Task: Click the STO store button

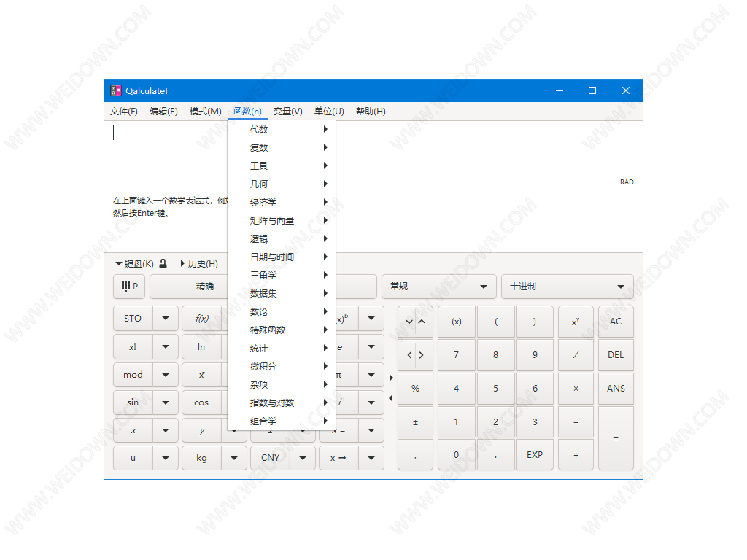Action: (133, 318)
